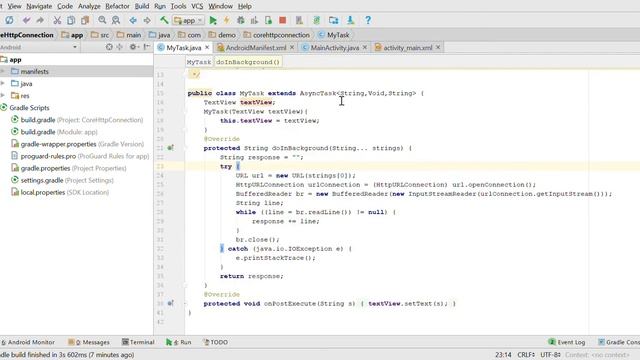
Task: Click the Copy icon in the toolbar
Action: pyautogui.click(x=71, y=20)
